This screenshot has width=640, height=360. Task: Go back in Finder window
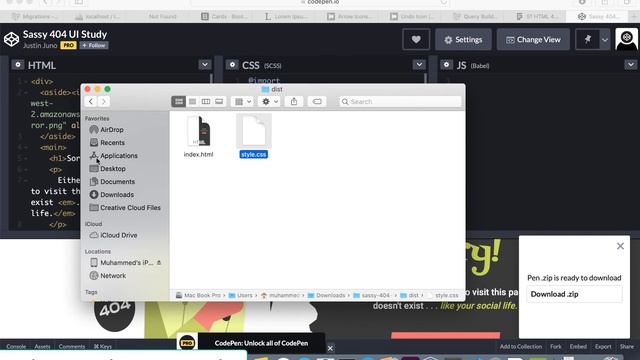[91, 102]
